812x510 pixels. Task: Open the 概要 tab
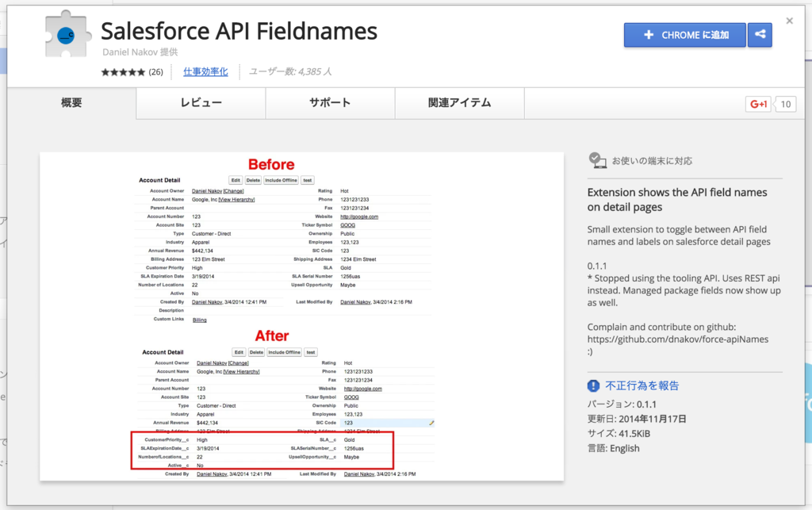pos(71,102)
